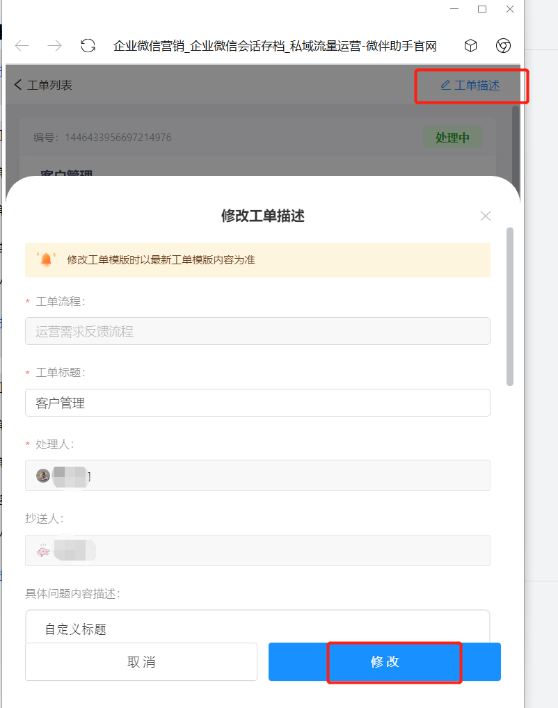
Task: Maximize the browser window
Action: (x=482, y=9)
